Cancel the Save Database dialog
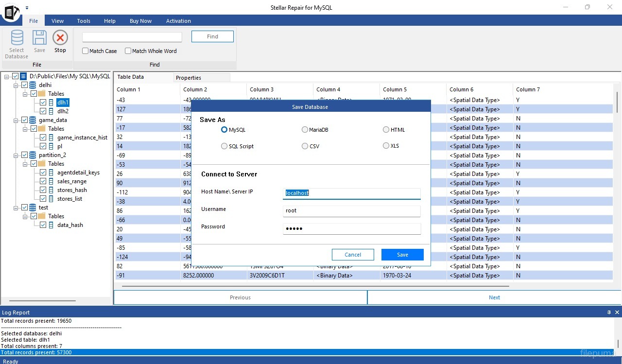 [x=353, y=255]
